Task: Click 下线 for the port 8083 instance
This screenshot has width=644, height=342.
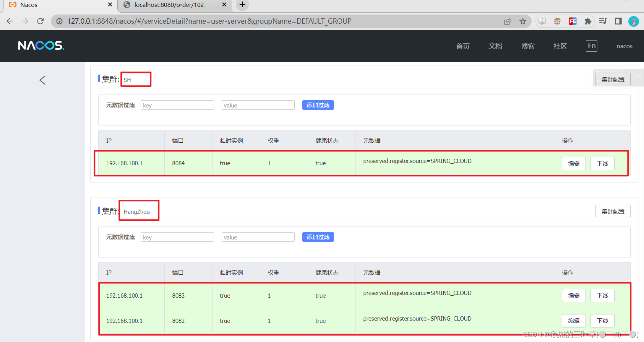Action: coord(603,295)
